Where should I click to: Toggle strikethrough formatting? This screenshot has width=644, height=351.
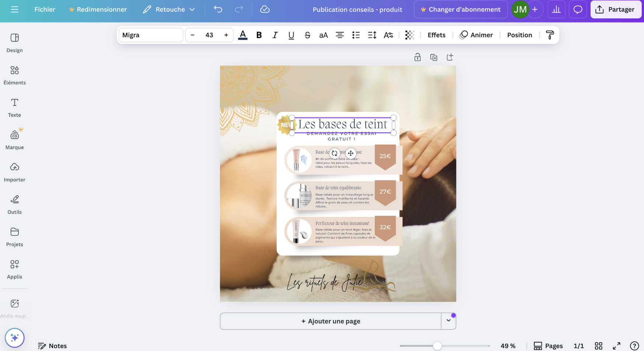tap(307, 35)
